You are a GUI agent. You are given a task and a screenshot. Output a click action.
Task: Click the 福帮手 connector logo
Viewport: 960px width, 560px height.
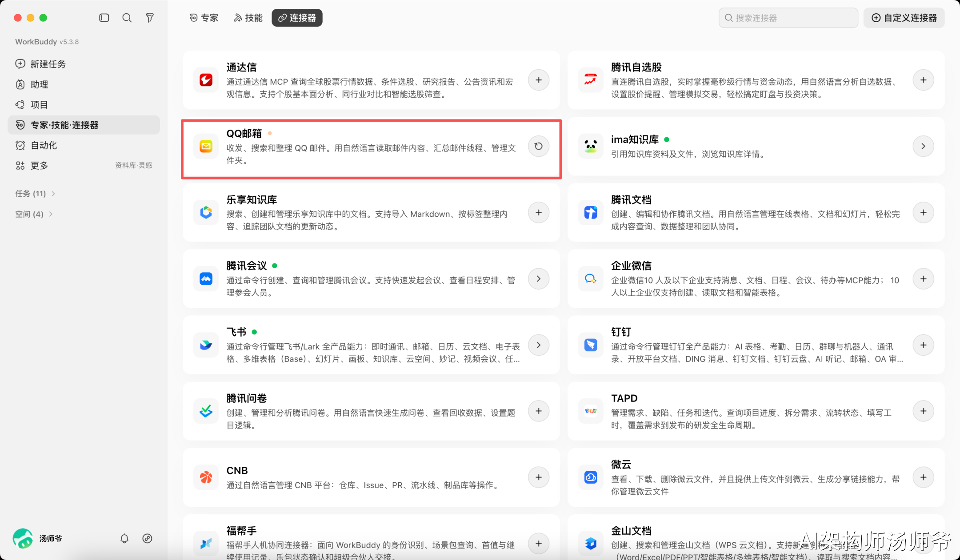(206, 544)
